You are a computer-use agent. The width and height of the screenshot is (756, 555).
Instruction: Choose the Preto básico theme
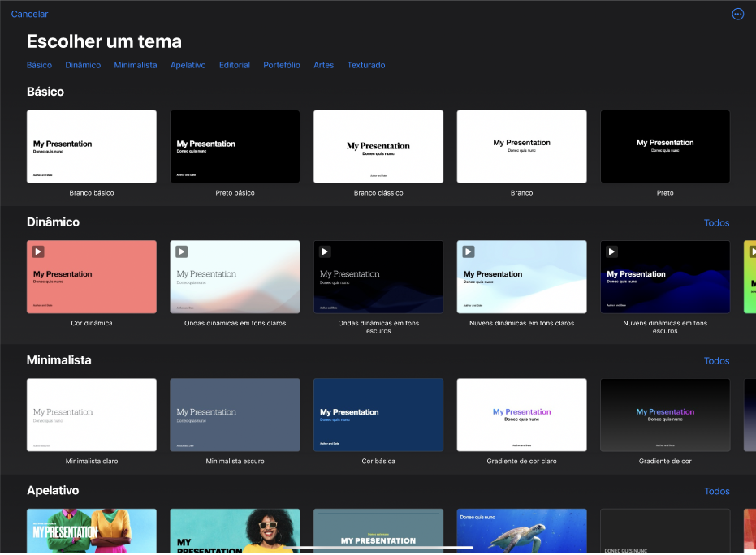(235, 146)
